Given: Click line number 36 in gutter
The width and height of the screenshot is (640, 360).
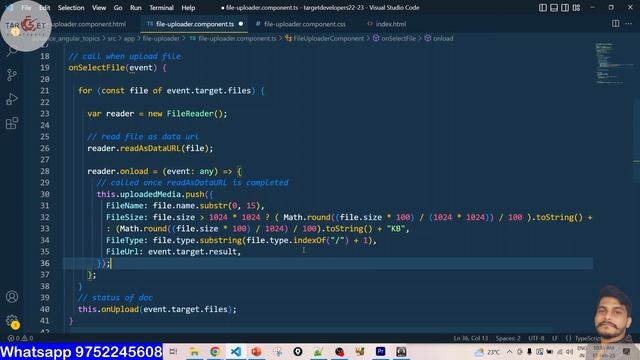Looking at the screenshot, I should [x=45, y=263].
